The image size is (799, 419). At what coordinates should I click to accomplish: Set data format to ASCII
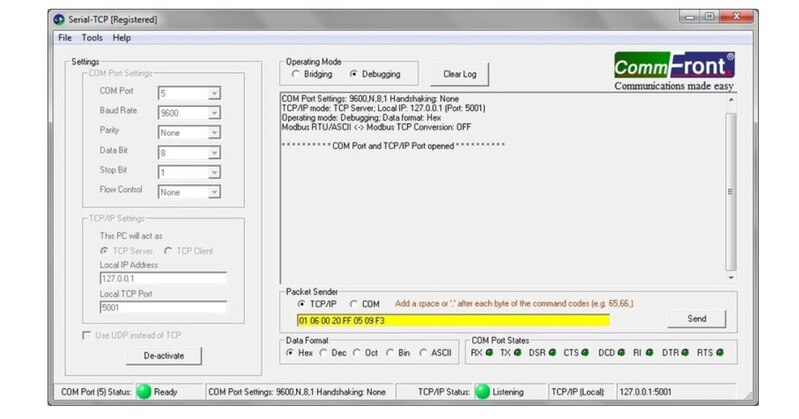pyautogui.click(x=423, y=353)
